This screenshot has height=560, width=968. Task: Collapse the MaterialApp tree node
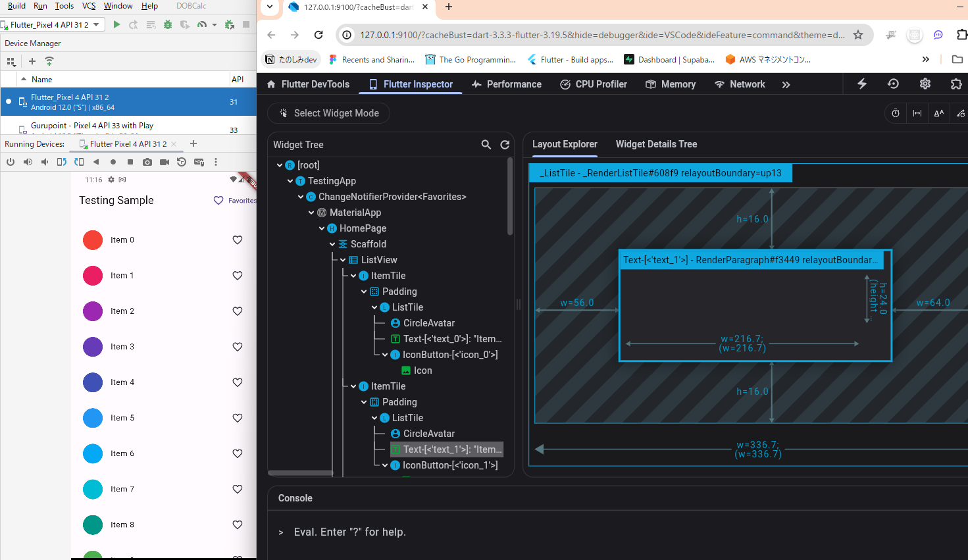pyautogui.click(x=311, y=213)
